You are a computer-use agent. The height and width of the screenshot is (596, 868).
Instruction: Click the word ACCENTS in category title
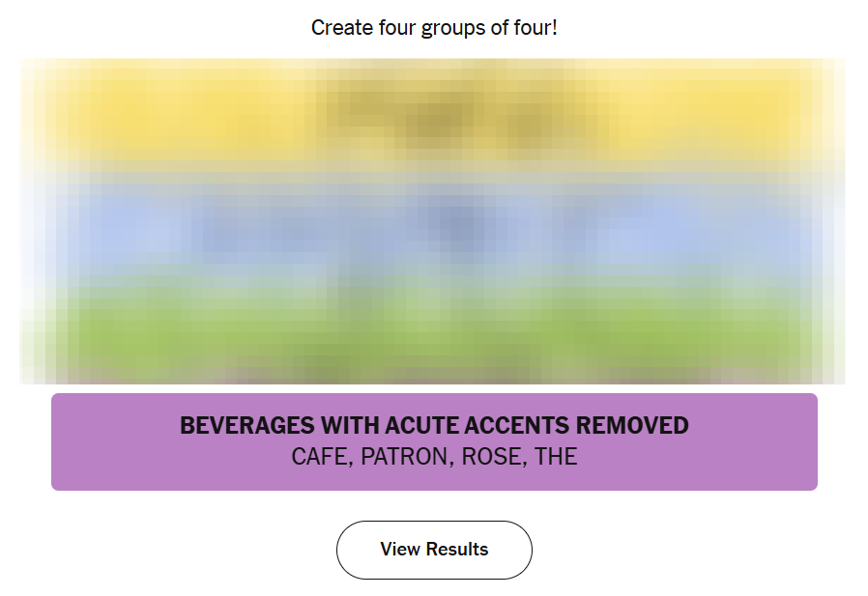coord(517,426)
